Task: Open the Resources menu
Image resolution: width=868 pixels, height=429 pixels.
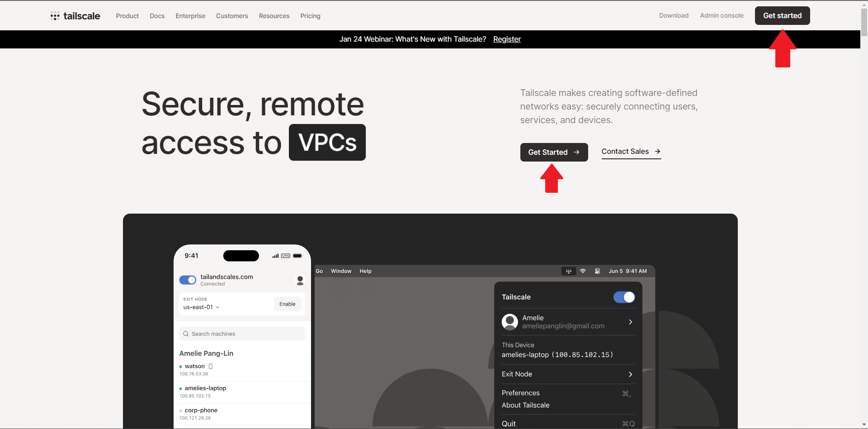Action: (274, 16)
